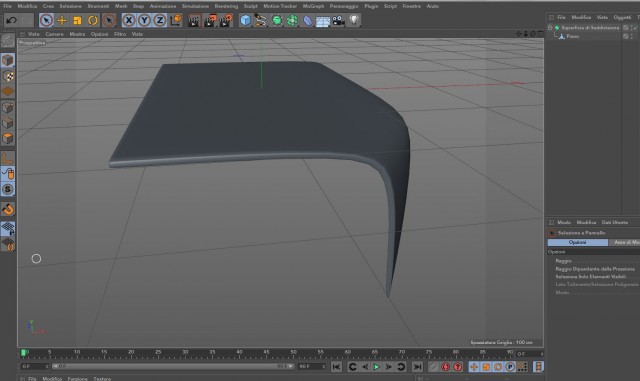Switch to the Opzioni tab

click(578, 242)
